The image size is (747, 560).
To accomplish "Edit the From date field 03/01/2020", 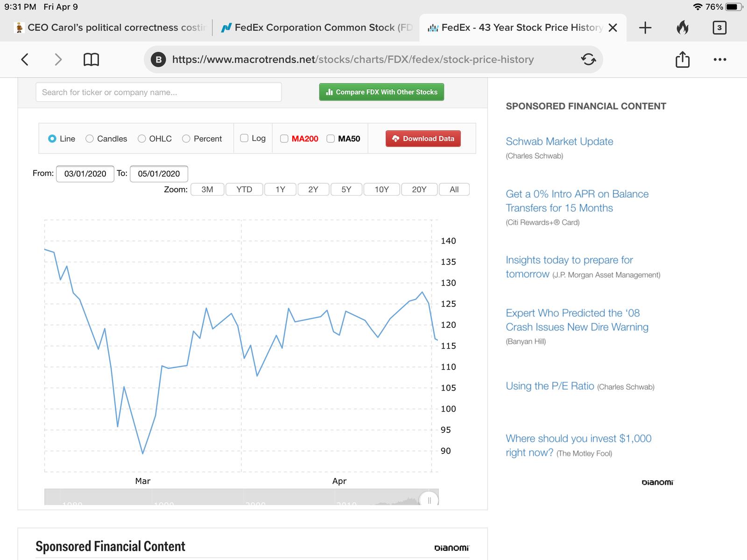I will click(x=85, y=174).
